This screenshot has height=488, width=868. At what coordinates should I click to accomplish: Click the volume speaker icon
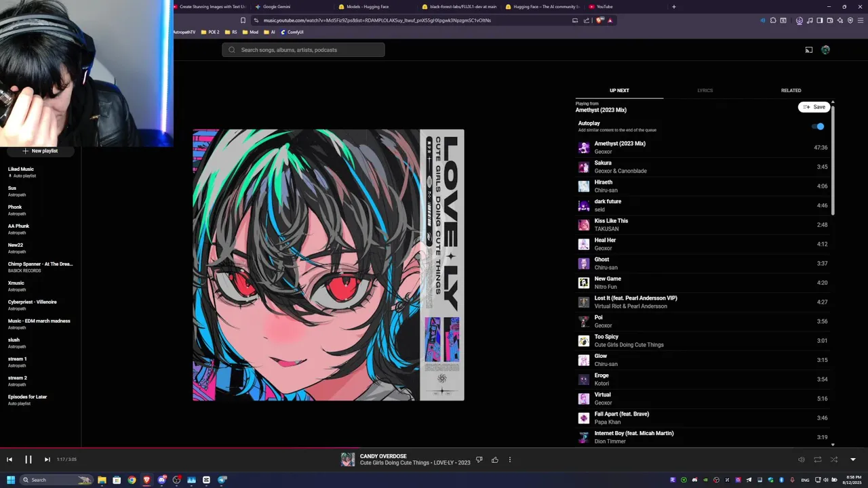[801, 460]
